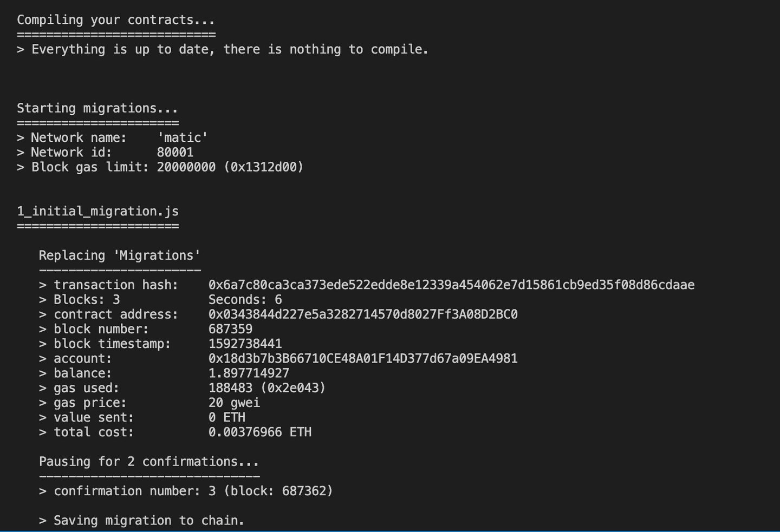The image size is (780, 532).
Task: Click the network name 'matic' text
Action: (183, 138)
